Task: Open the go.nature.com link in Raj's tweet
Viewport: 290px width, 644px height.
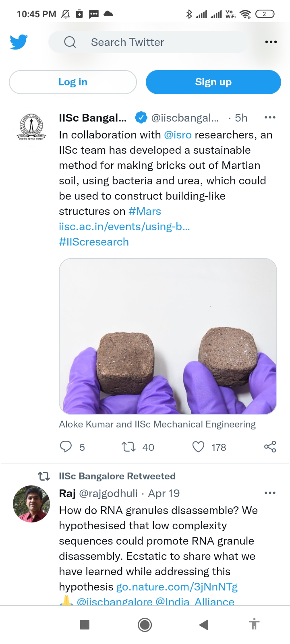Action: [x=177, y=586]
